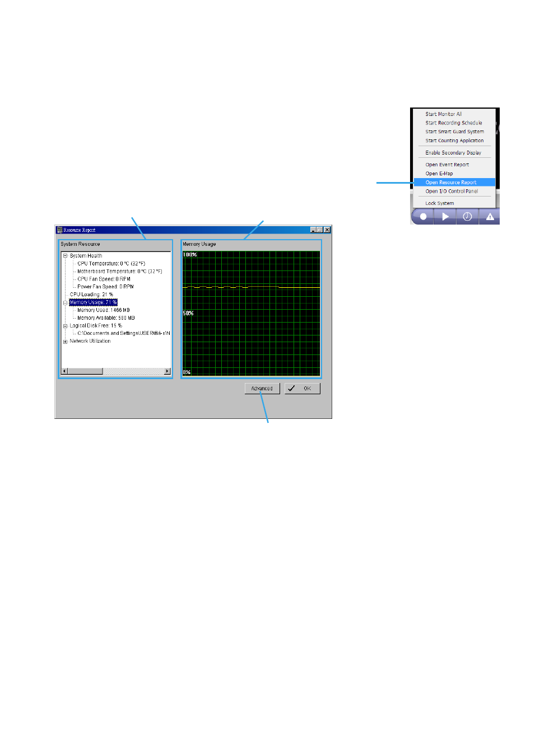
Task: Select Start Monitor All
Action: click(x=444, y=114)
